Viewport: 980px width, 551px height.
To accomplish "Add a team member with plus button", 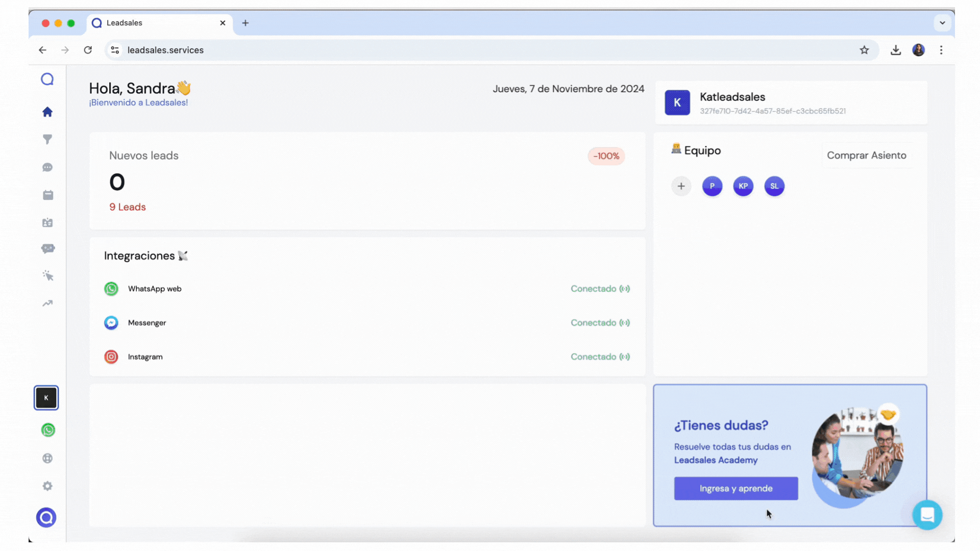I will tap(681, 186).
